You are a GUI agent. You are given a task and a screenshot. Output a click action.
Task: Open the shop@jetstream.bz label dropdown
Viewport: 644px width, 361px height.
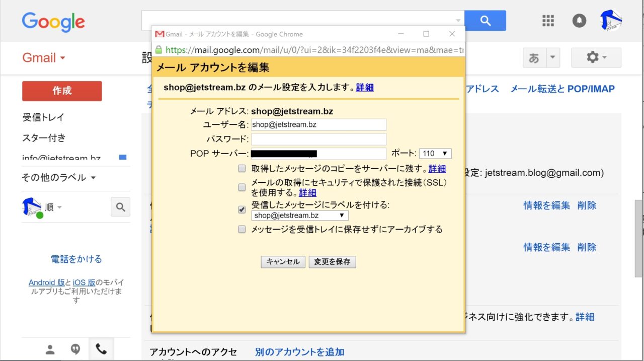tap(300, 215)
